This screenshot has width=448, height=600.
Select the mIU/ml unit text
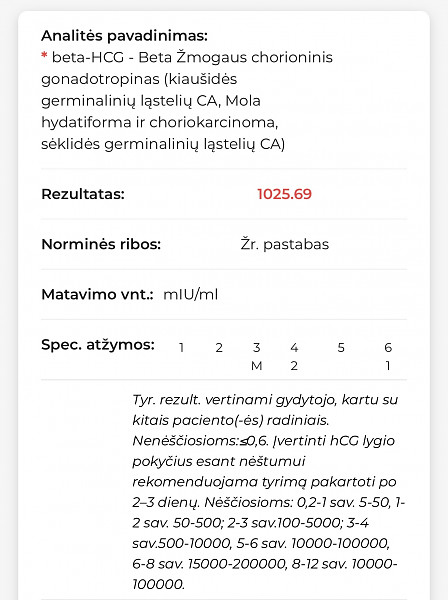[191, 294]
